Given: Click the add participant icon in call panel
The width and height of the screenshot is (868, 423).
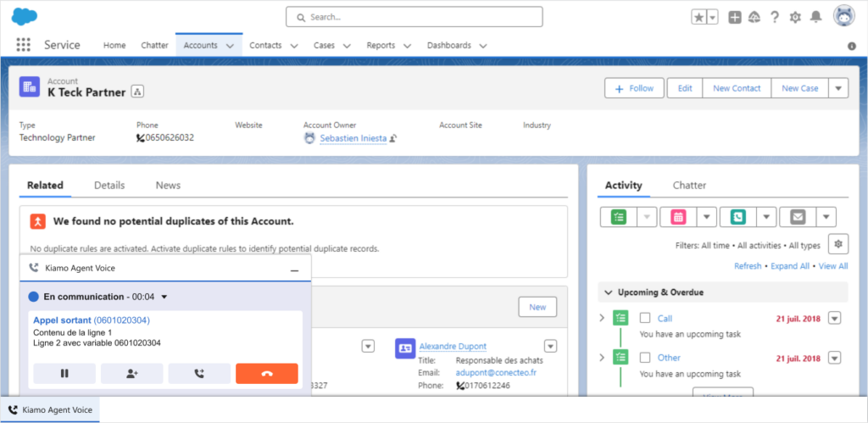Looking at the screenshot, I should tap(131, 374).
